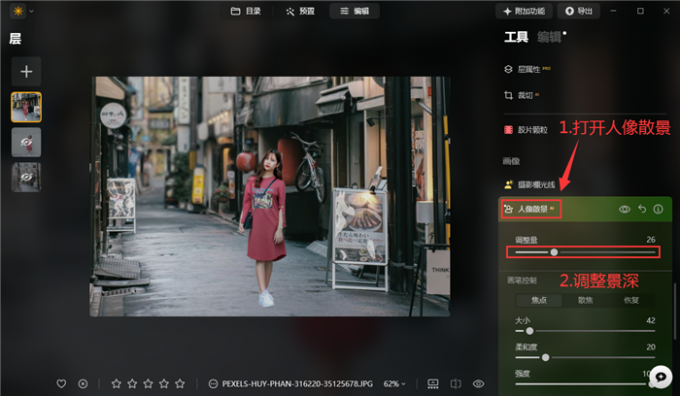Open the 胶片颗粒 film grain tool
Image resolution: width=680 pixels, height=396 pixels.
click(526, 130)
